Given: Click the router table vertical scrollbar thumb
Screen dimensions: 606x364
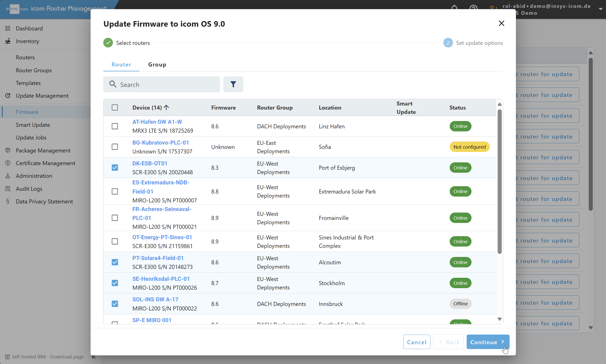Looking at the screenshot, I should [x=499, y=181].
